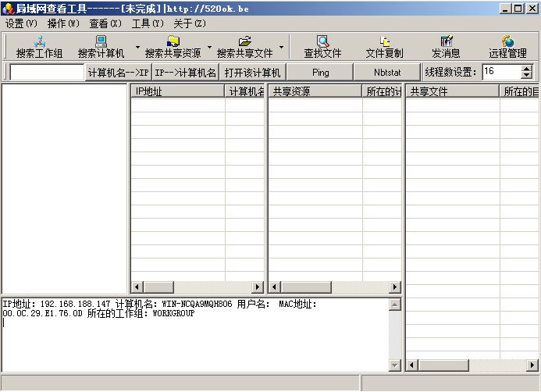Maximize the 局域网查看工具 window
The height and width of the screenshot is (392, 541).
[x=518, y=9]
